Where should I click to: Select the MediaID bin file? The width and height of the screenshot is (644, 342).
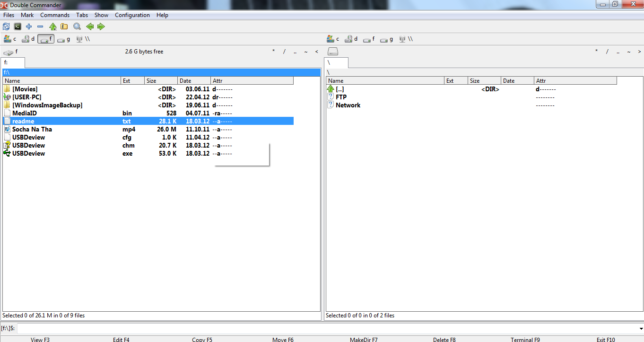148,113
